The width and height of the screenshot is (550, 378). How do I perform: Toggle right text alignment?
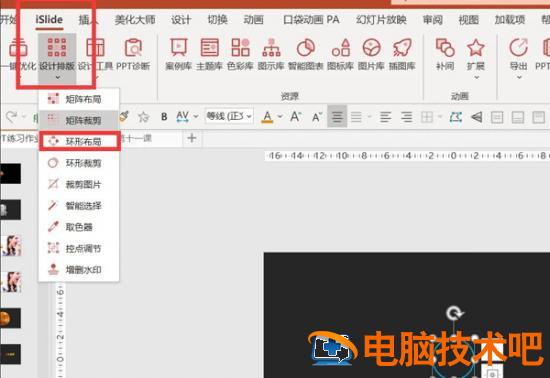click(407, 117)
